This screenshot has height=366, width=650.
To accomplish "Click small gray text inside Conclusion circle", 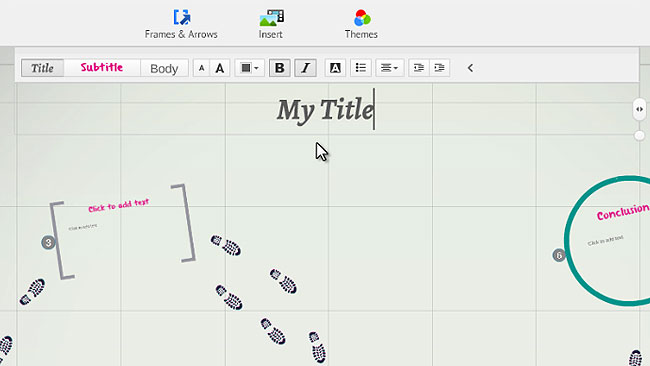I will 606,240.
